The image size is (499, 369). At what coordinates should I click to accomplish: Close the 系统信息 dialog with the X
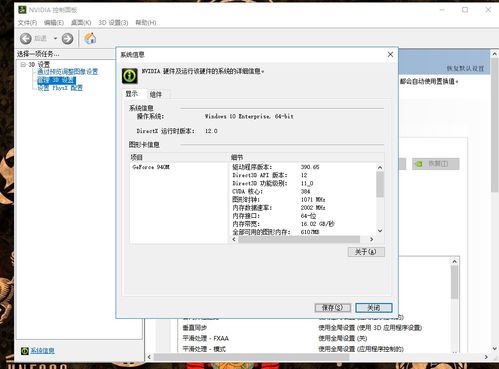(390, 54)
